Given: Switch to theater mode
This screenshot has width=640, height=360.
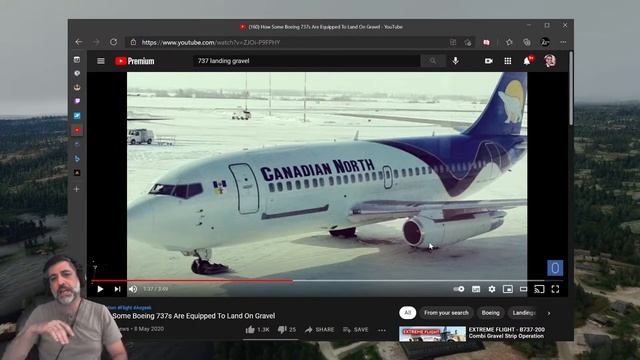Looking at the screenshot, I should 523,289.
